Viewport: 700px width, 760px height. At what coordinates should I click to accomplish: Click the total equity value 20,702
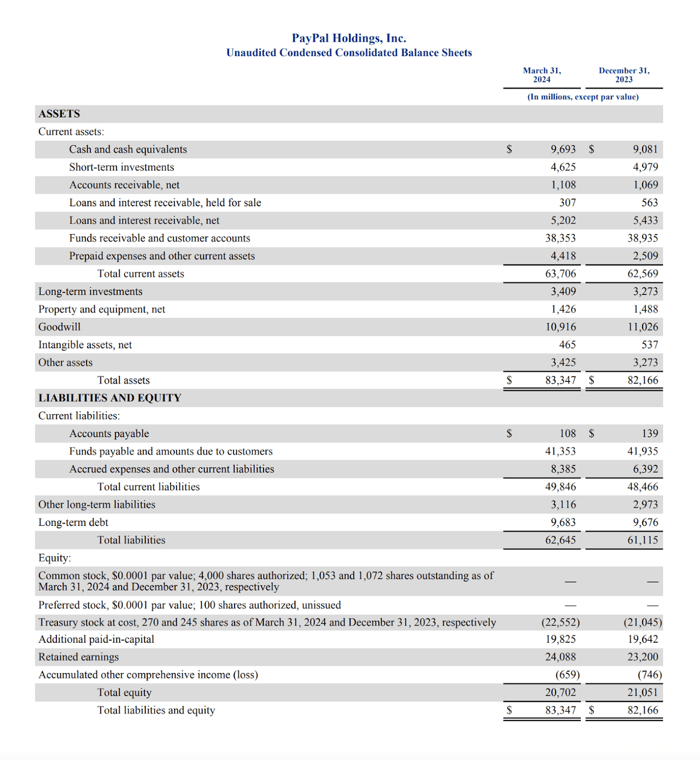click(561, 693)
